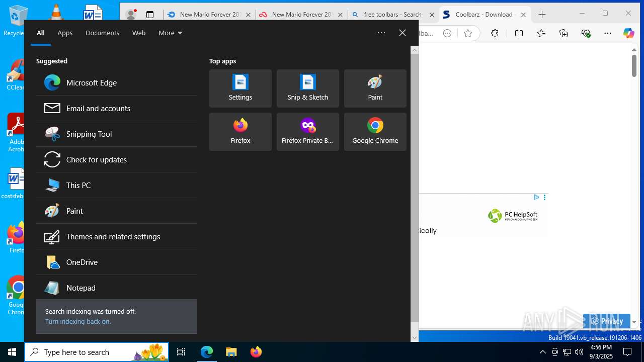Open the Snip & Sketch top app tile
The image size is (644, 362).
pyautogui.click(x=308, y=88)
